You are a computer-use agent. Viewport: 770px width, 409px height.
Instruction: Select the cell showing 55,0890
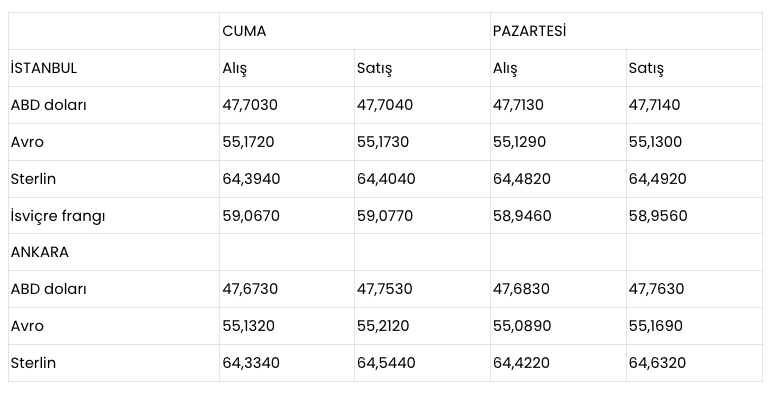(522, 326)
